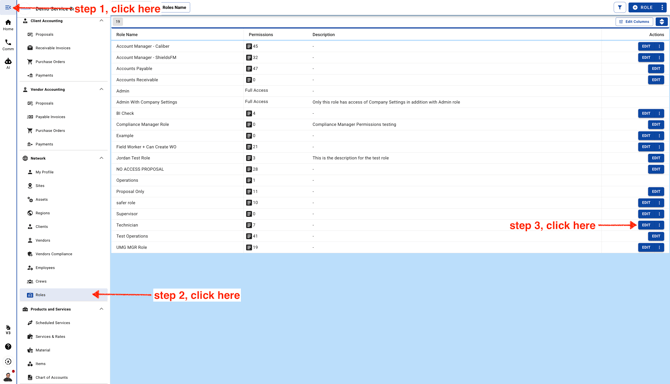Viewport: 670px width, 384px height.
Task: Open Payable Invoices in Vendor Accounting
Action: point(50,117)
